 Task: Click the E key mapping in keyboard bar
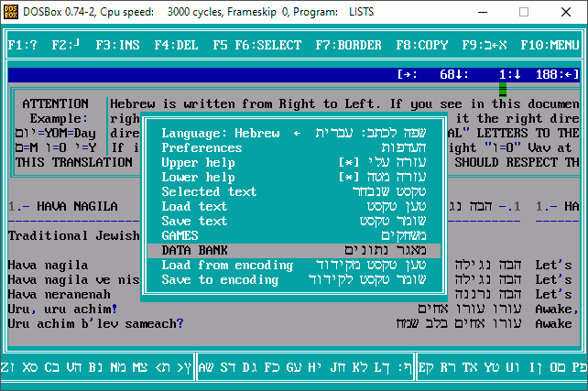tap(426, 367)
